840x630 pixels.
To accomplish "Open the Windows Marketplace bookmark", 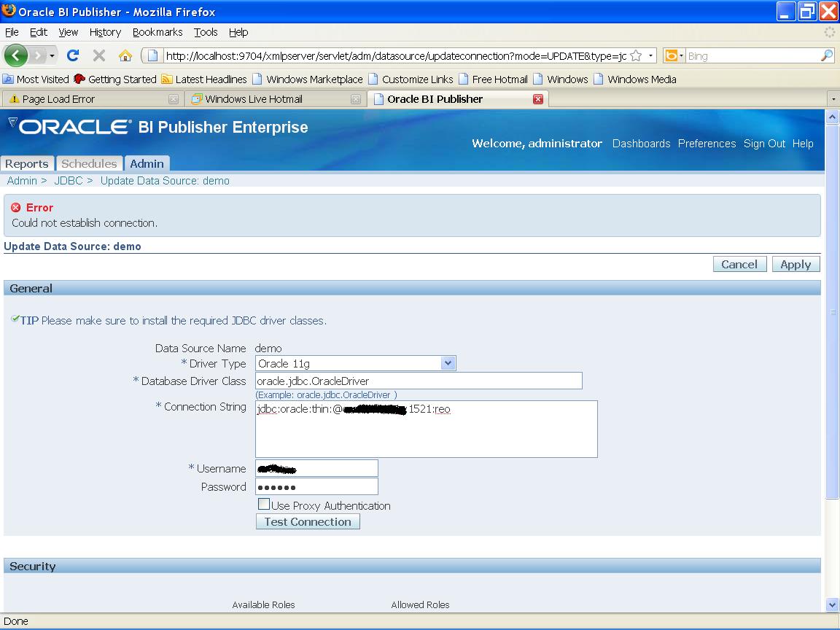I will pos(308,79).
